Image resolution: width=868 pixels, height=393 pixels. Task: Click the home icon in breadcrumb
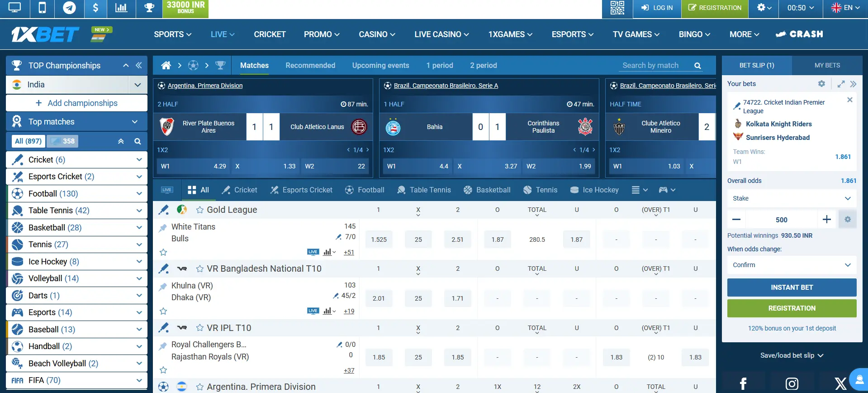click(166, 66)
